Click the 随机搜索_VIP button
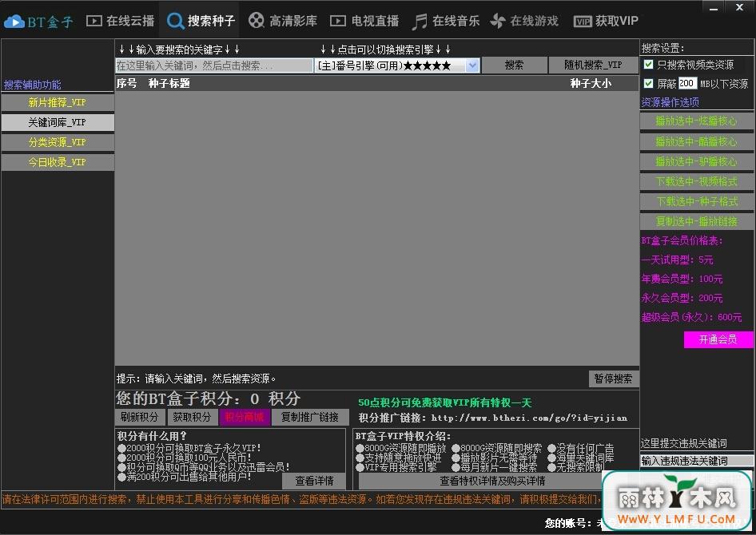Image resolution: width=756 pixels, height=535 pixels. pos(593,65)
